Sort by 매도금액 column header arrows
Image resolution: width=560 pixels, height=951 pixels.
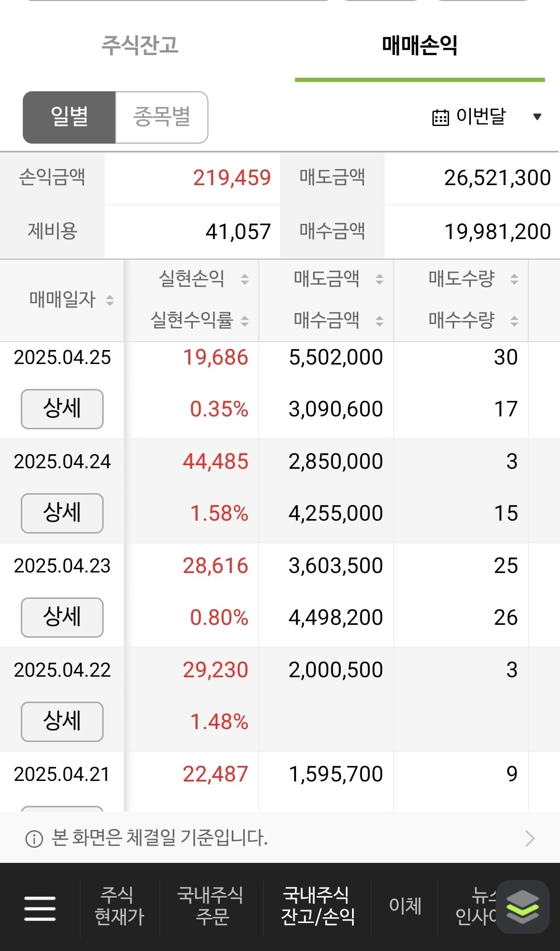pyautogui.click(x=380, y=279)
